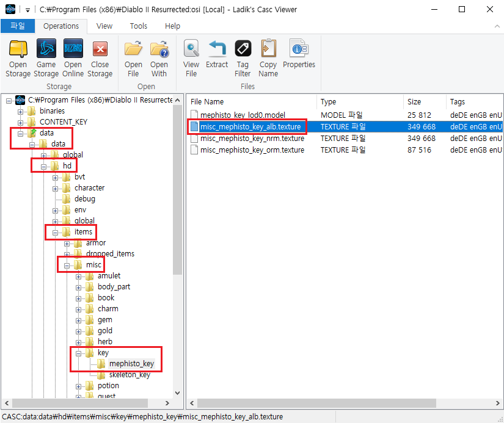This screenshot has width=504, height=423.
Task: Sort by the Type column header
Action: [360, 102]
